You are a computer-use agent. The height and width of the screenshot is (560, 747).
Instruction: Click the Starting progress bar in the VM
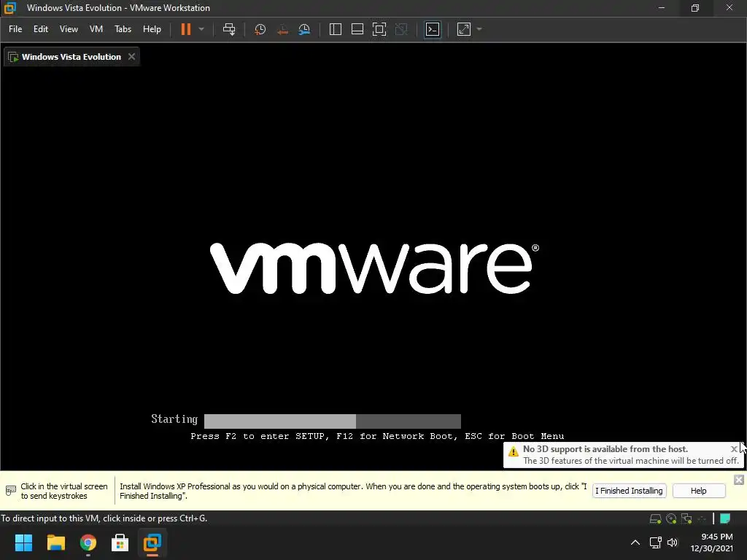point(332,421)
